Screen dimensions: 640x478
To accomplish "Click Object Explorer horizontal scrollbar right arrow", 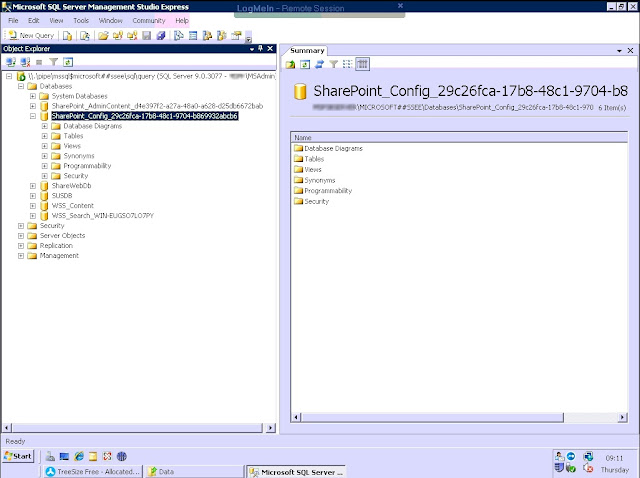I will pyautogui.click(x=270, y=428).
